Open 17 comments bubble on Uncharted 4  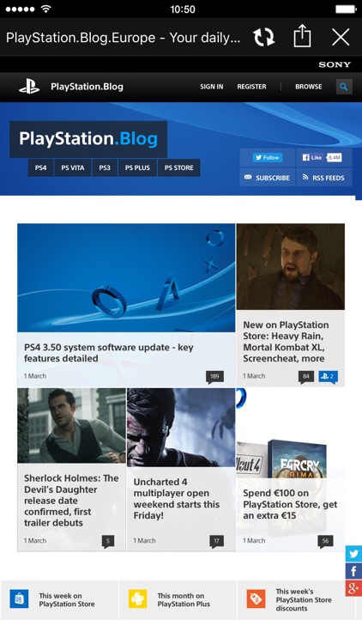(x=217, y=541)
